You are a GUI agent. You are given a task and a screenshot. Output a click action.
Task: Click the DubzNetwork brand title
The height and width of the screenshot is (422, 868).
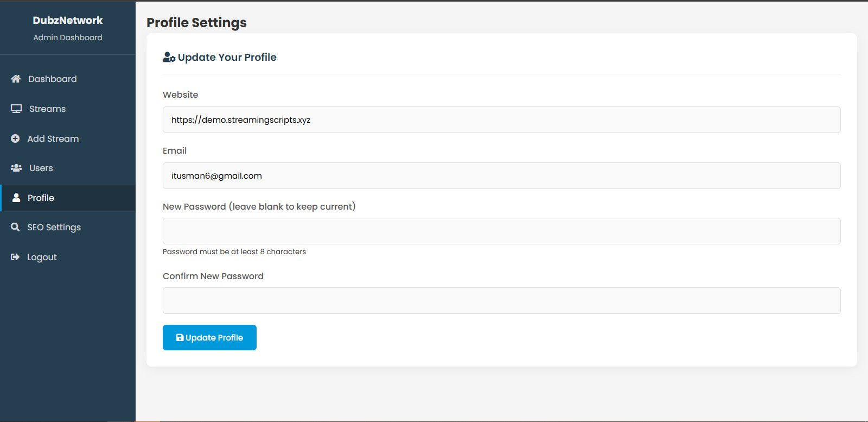[68, 20]
